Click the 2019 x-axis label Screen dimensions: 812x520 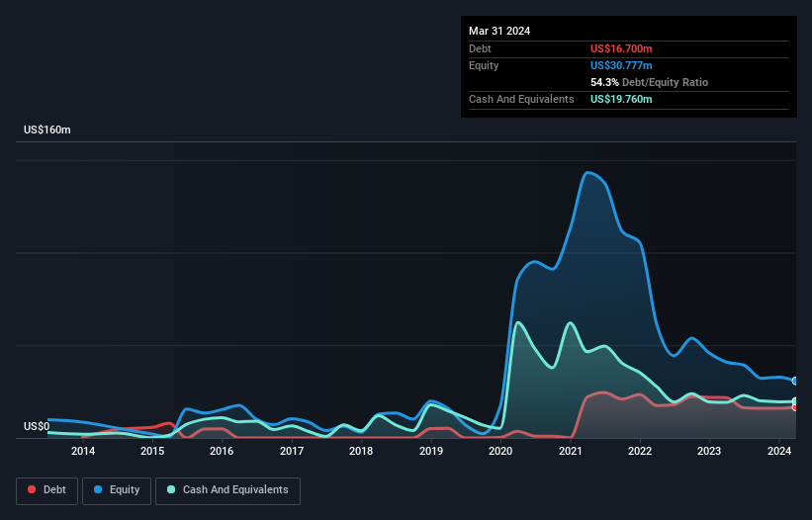tap(431, 451)
